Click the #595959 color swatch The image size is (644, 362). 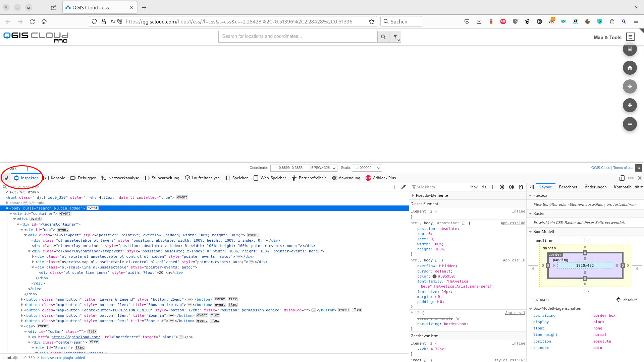434,277
